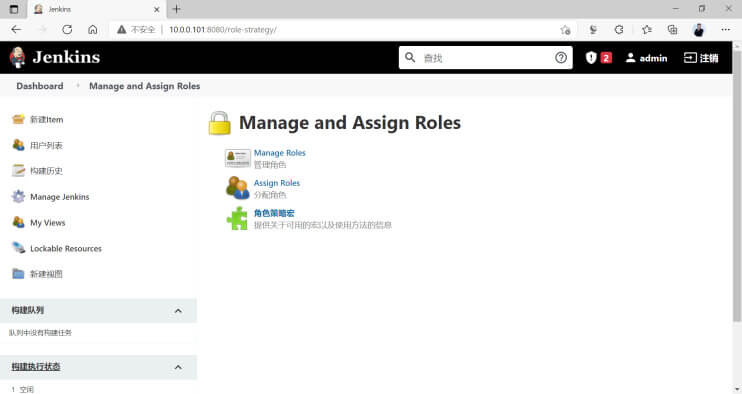
Task: Click the Manage Roles ID card icon
Action: coord(238,158)
